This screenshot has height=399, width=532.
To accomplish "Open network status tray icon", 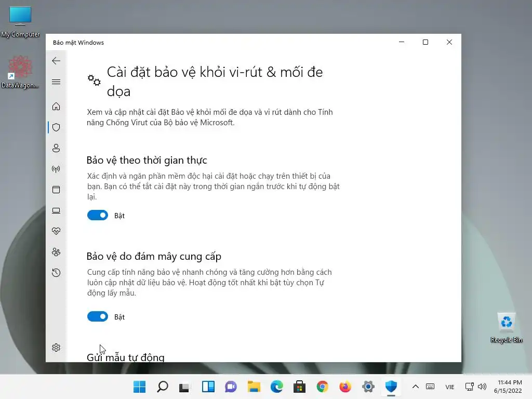I will pyautogui.click(x=470, y=387).
